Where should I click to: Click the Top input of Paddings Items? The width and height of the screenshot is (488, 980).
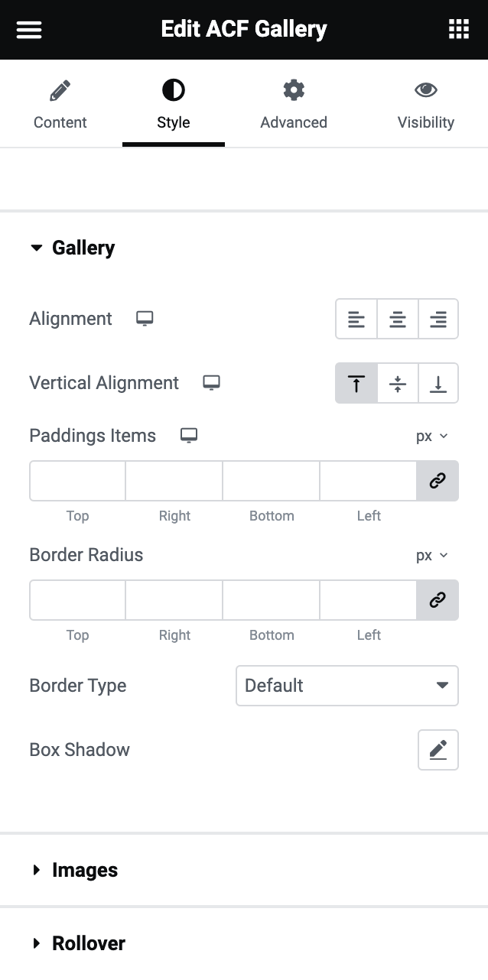pyautogui.click(x=77, y=481)
